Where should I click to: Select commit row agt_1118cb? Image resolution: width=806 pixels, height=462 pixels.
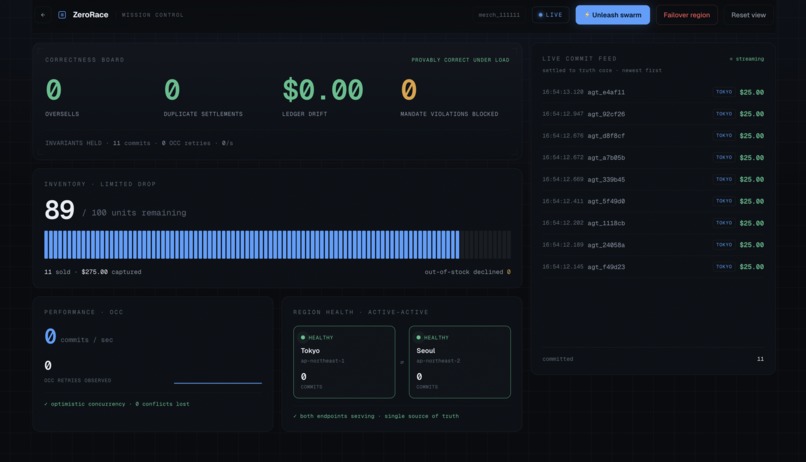point(653,223)
